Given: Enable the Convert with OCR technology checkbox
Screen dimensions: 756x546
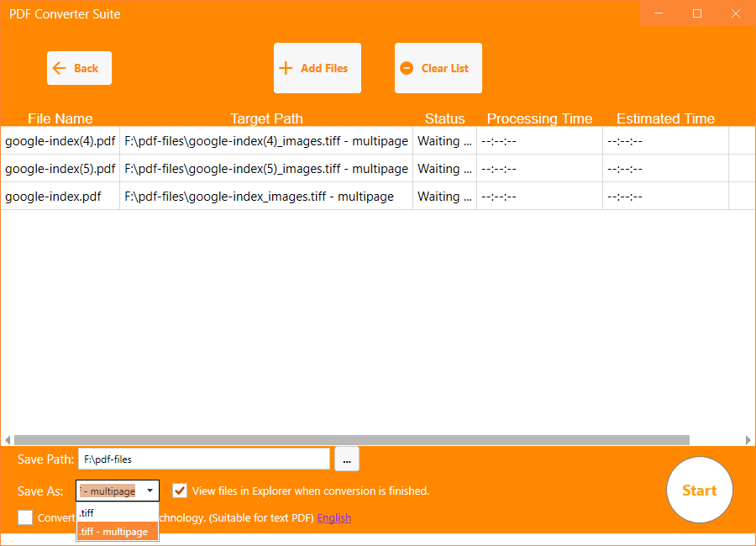Looking at the screenshot, I should tap(24, 517).
